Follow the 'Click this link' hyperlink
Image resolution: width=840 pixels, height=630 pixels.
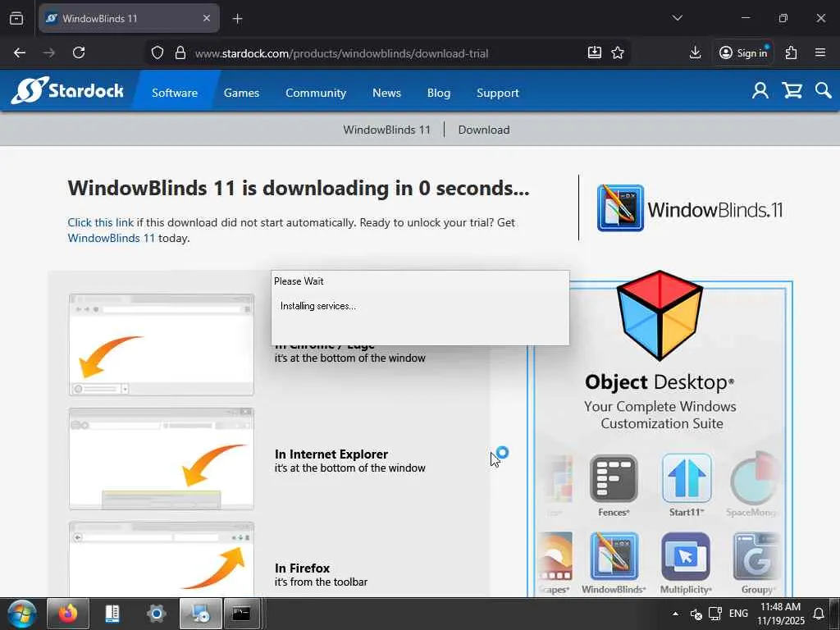point(101,222)
